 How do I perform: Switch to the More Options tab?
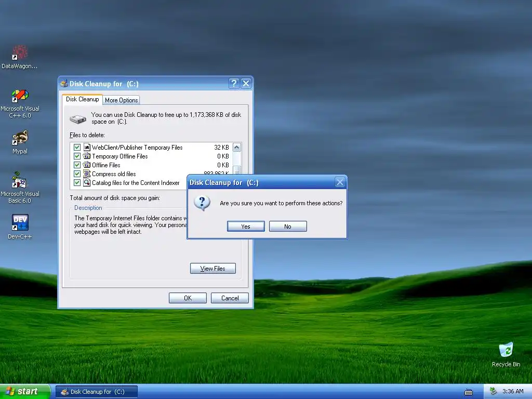tap(121, 100)
